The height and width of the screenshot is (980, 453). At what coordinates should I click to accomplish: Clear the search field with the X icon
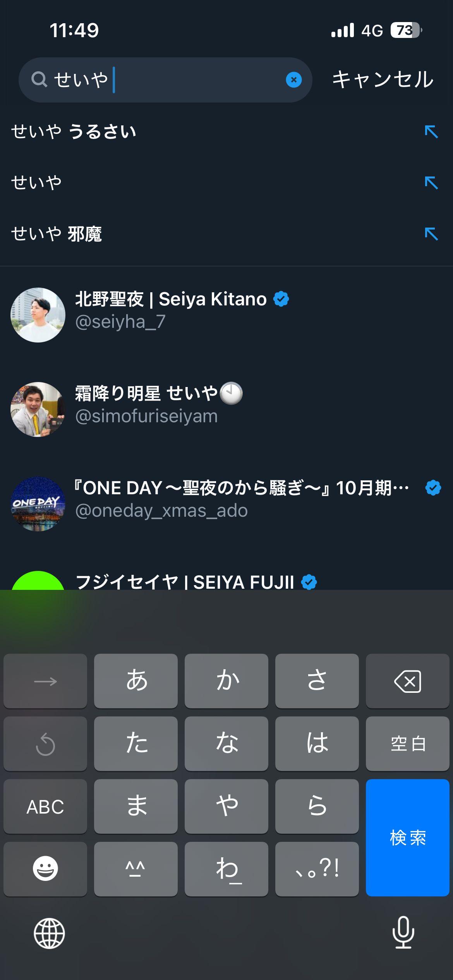tap(293, 80)
